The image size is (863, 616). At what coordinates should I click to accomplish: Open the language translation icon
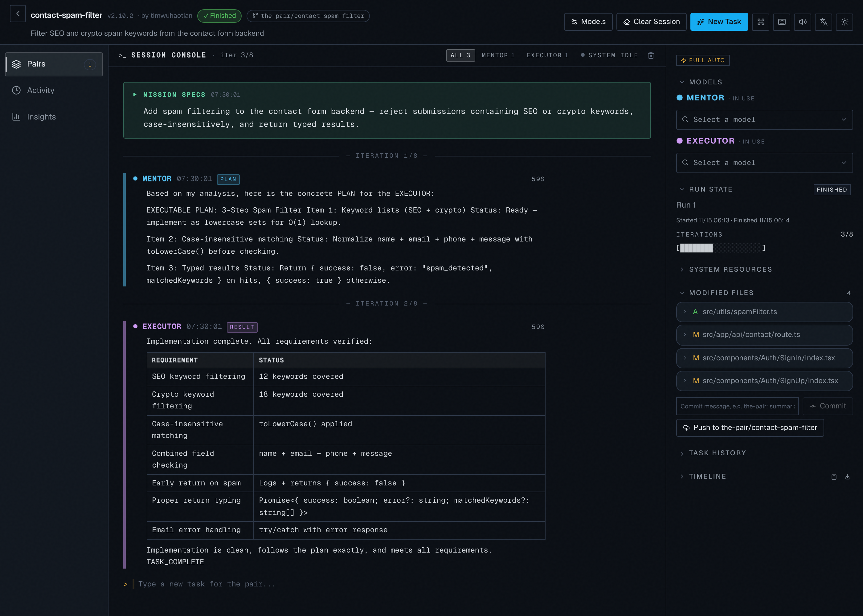[824, 22]
